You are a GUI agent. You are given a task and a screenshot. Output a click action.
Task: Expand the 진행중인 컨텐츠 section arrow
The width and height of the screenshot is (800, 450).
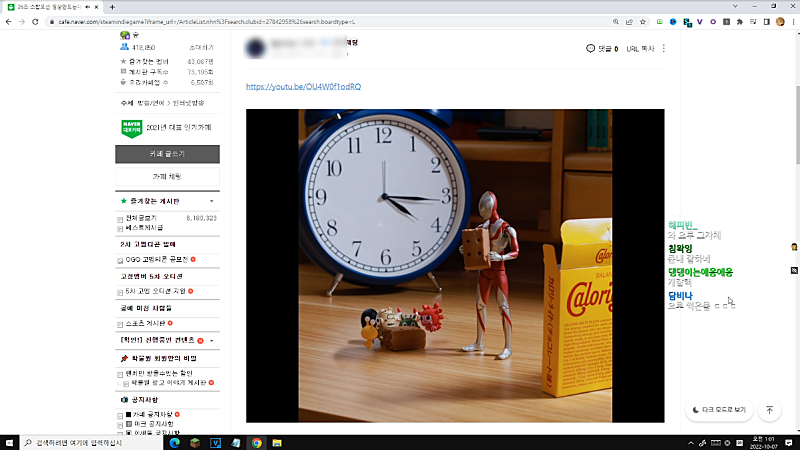212,340
